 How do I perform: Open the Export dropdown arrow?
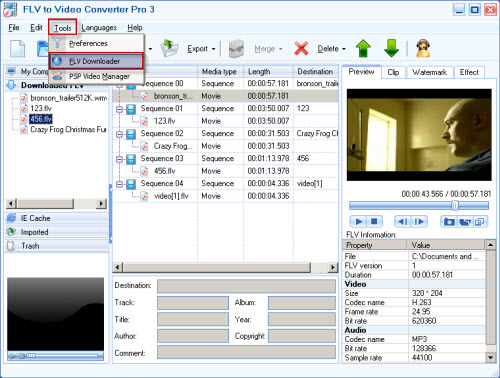[x=213, y=49]
